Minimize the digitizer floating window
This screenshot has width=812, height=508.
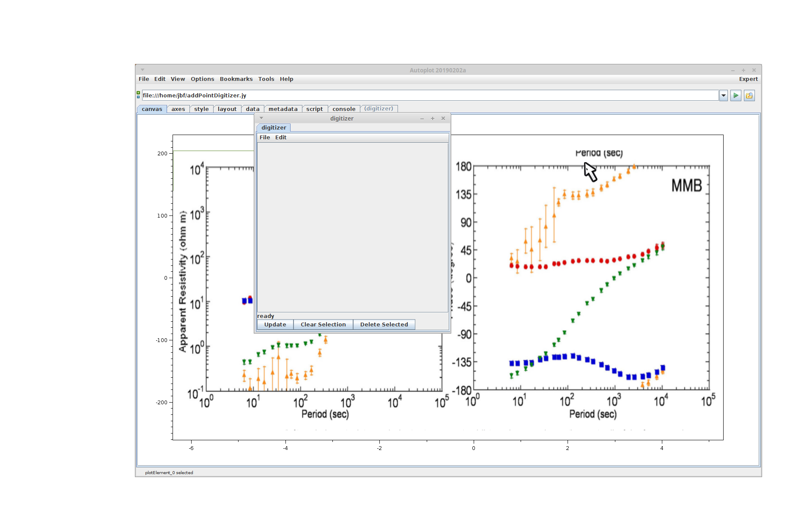pyautogui.click(x=422, y=119)
